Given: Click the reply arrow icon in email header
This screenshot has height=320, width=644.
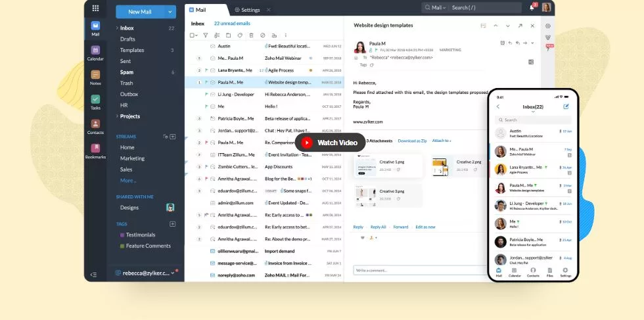Looking at the screenshot, I should (510, 43).
